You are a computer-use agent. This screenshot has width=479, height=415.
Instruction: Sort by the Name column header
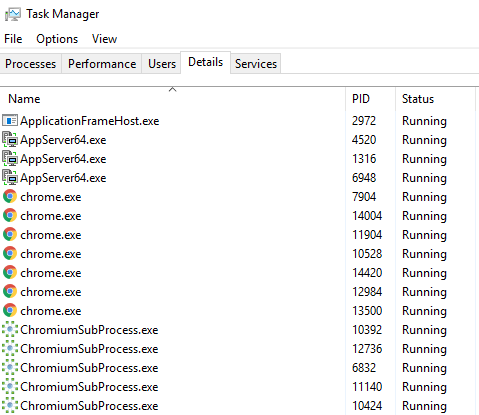(173, 99)
